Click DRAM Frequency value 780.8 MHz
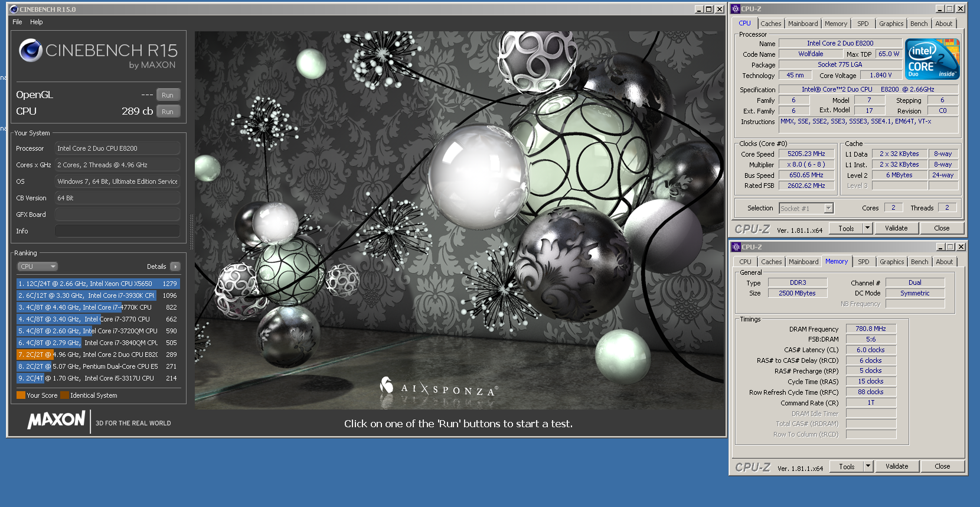 871,329
